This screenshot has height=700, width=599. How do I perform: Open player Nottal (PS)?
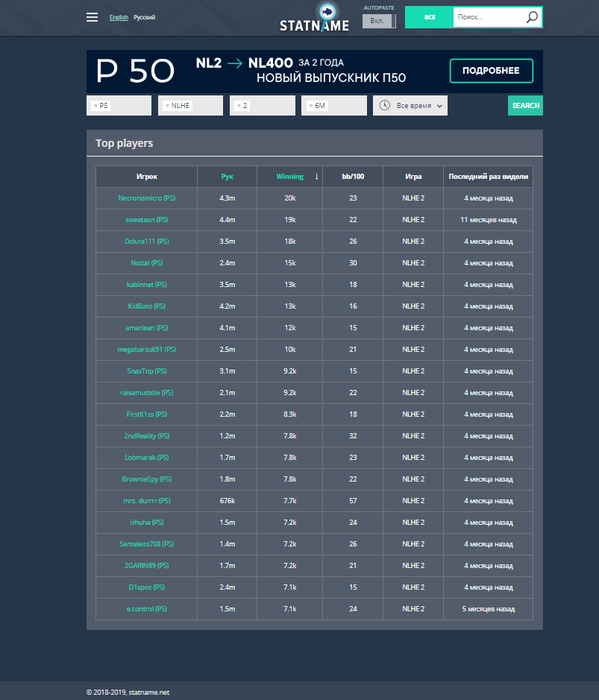146,263
